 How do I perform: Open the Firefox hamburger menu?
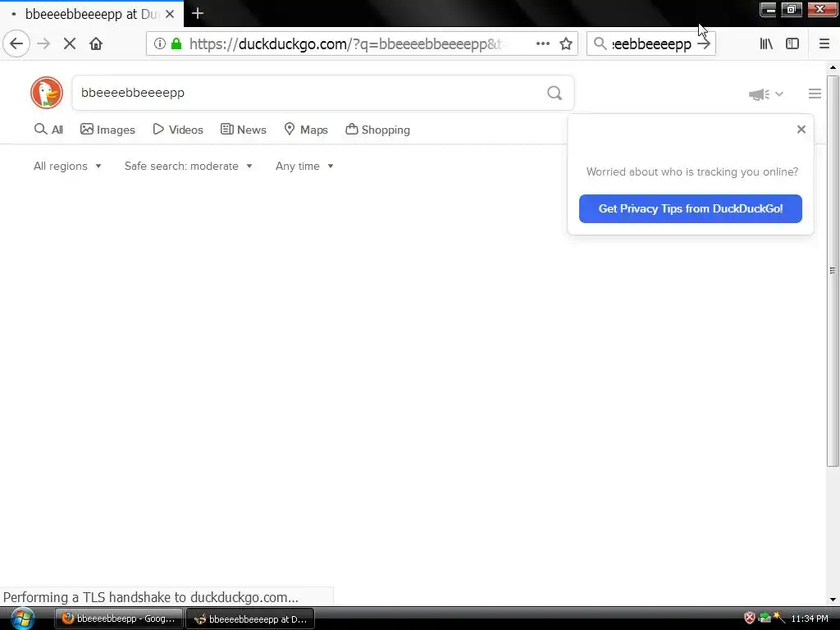[x=824, y=43]
